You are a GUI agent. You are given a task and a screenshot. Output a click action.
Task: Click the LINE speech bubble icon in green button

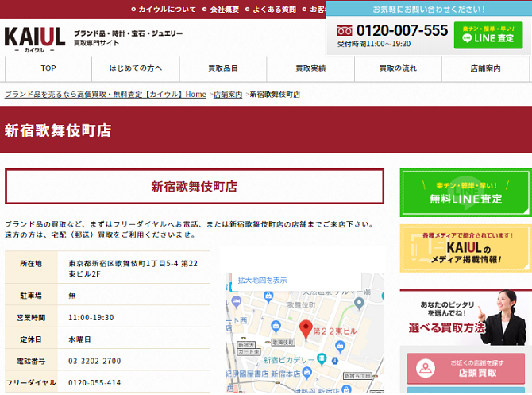coord(467,38)
